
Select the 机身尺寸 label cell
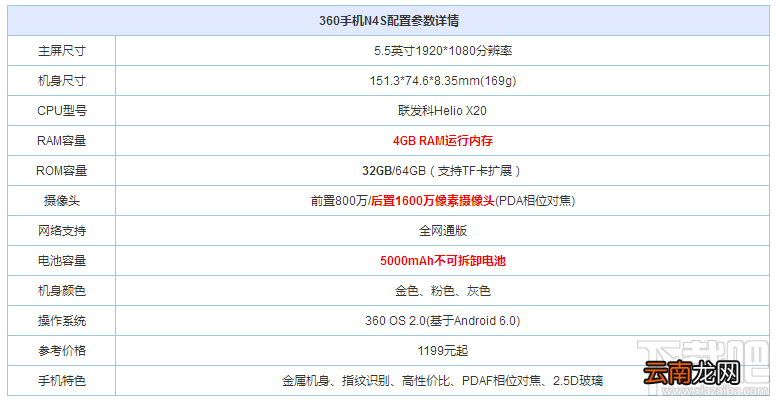click(x=61, y=81)
